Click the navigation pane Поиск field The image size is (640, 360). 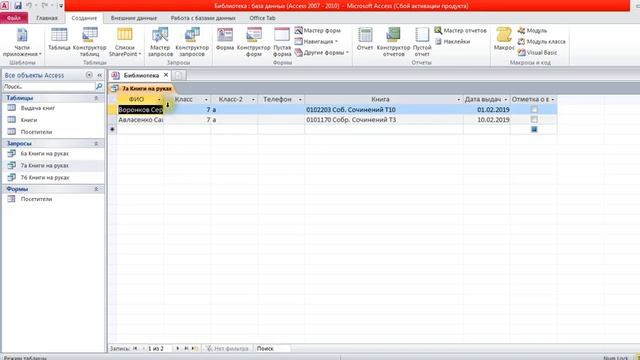coord(49,87)
